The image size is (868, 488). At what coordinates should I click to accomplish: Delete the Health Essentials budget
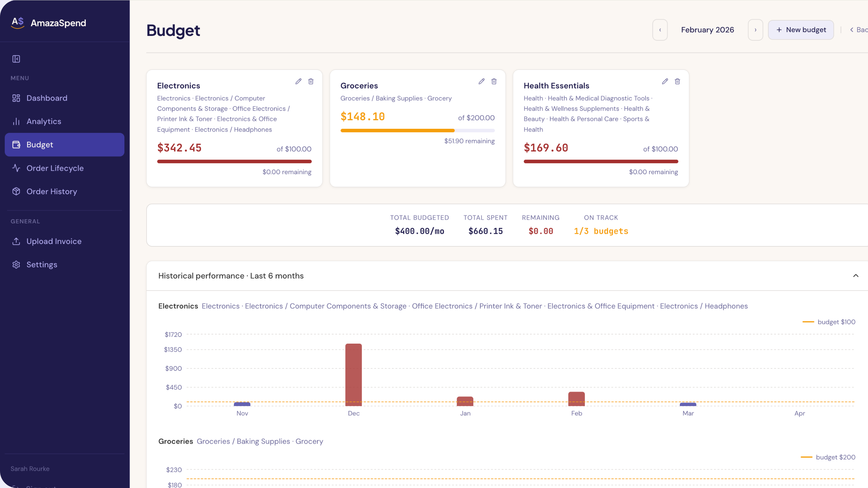coord(677,81)
